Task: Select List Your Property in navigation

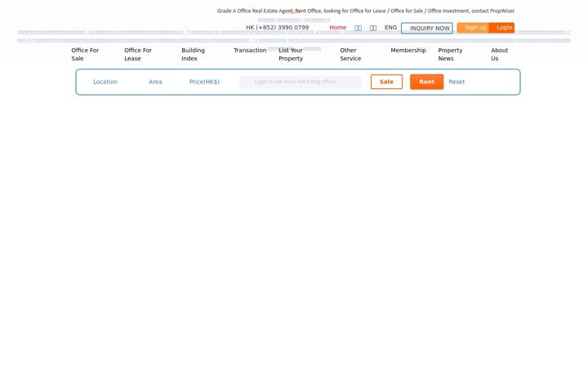Action: coord(291,54)
